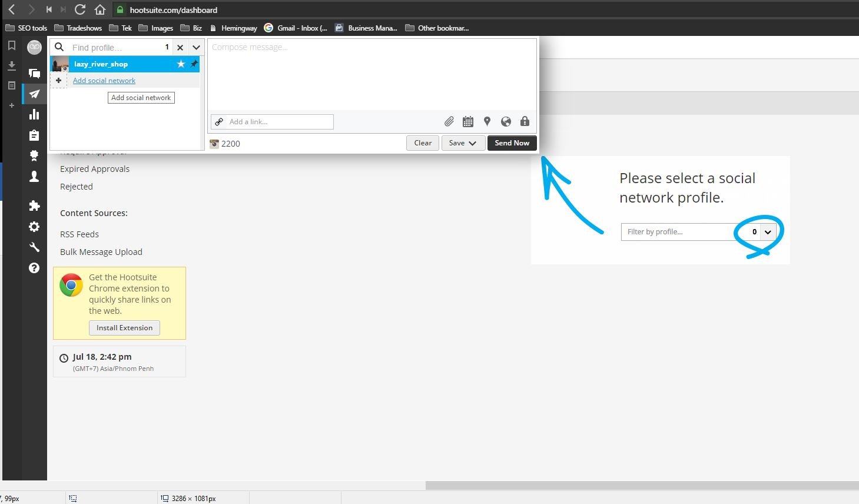Open the browser bookmarks panel icon
The width and height of the screenshot is (859, 504).
tap(11, 46)
